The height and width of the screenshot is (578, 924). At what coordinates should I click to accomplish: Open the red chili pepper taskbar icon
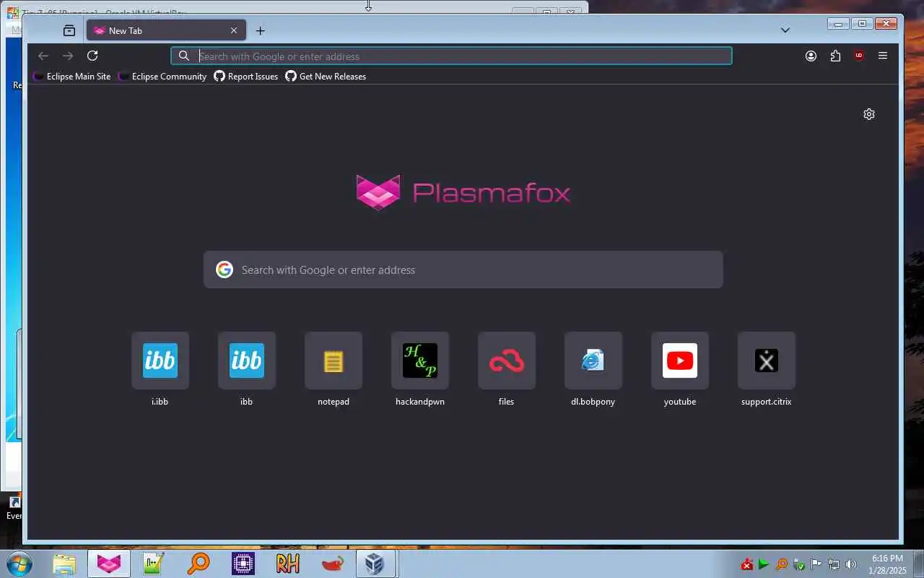pyautogui.click(x=332, y=564)
